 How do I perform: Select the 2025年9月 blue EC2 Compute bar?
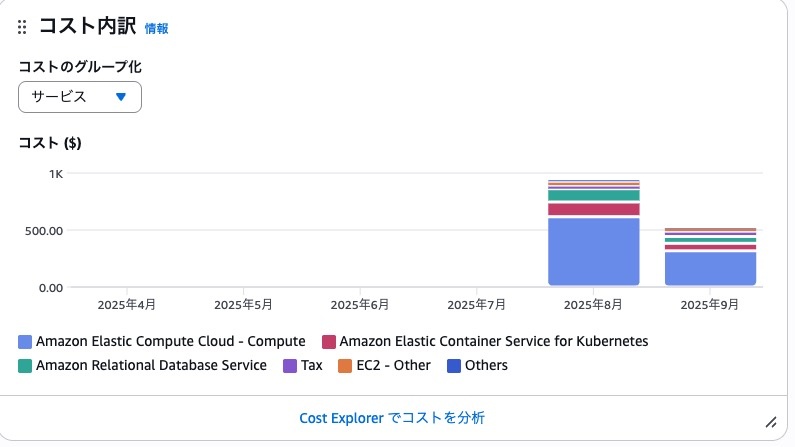710,269
